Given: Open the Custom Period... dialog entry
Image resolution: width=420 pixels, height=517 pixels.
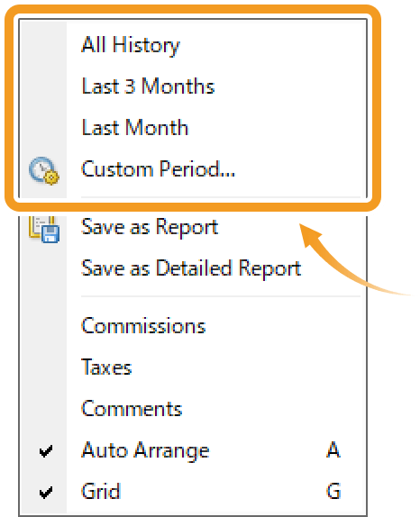Looking at the screenshot, I should tap(158, 168).
